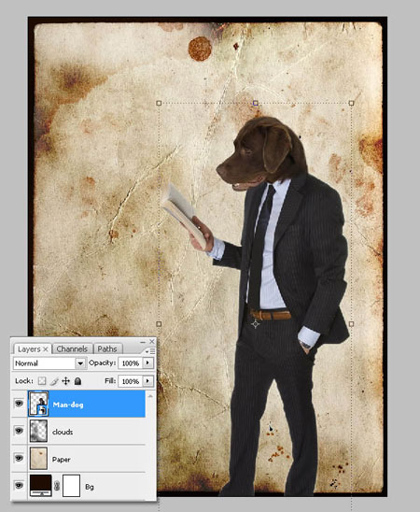The height and width of the screenshot is (512, 420).
Task: Select the Paper layer thumbnail
Action: click(x=38, y=459)
